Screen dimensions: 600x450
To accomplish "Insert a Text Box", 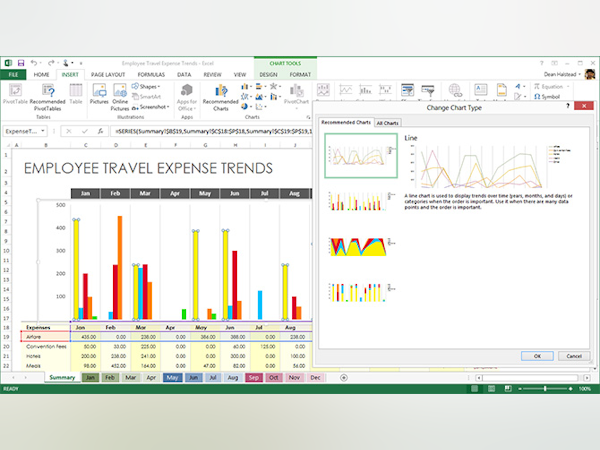I will click(481, 91).
